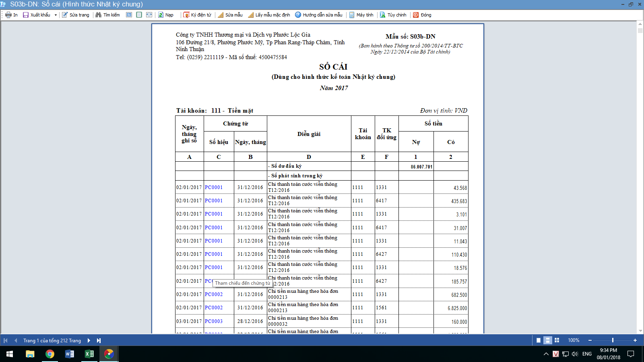644x362 pixels.
Task: Click Lấy mẫu mặc định restore default template
Action: 269,15
